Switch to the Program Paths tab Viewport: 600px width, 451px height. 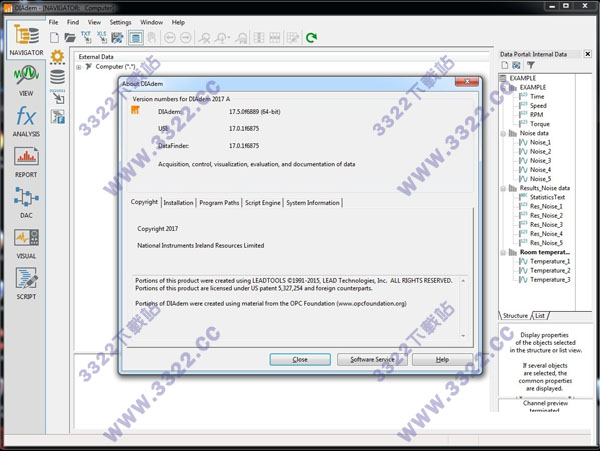219,203
